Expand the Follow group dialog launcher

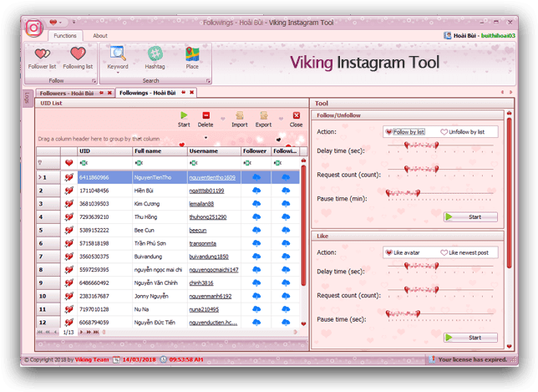[x=94, y=81]
